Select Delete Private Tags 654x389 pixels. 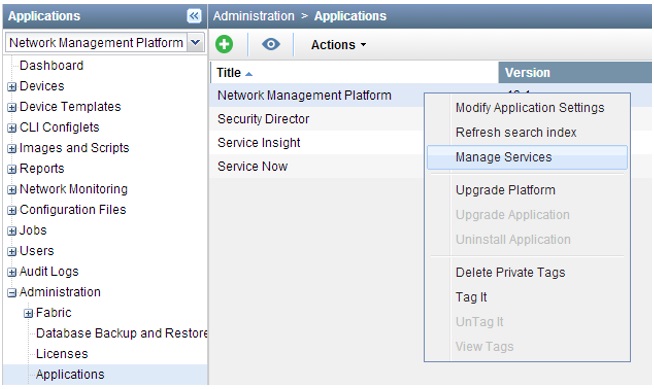tap(511, 272)
